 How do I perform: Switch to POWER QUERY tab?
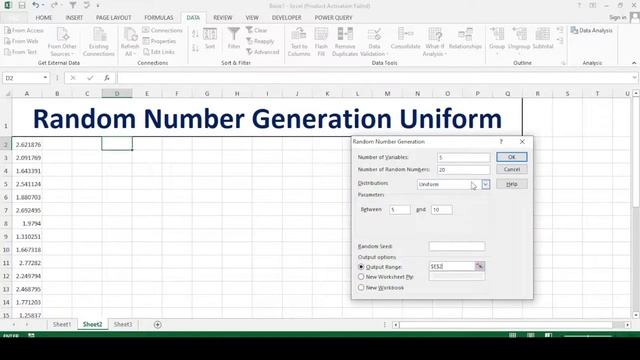(333, 18)
